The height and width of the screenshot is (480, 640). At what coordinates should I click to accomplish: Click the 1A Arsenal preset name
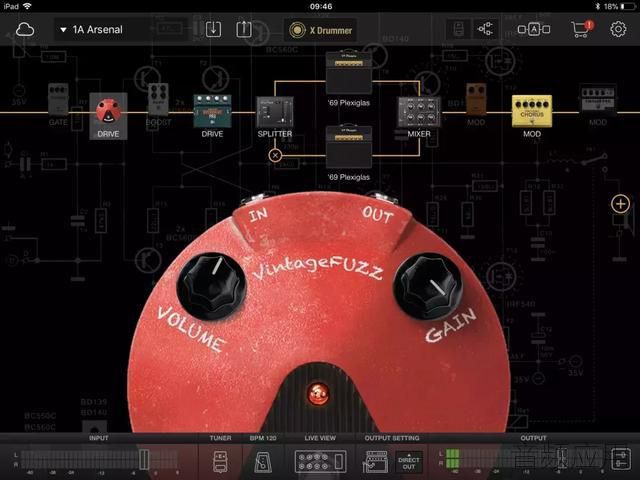click(98, 30)
